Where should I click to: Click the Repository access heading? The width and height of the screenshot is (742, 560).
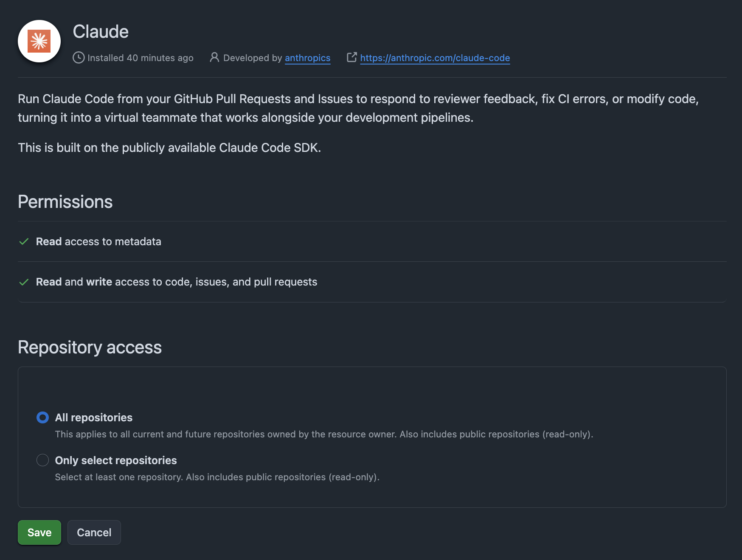click(90, 347)
